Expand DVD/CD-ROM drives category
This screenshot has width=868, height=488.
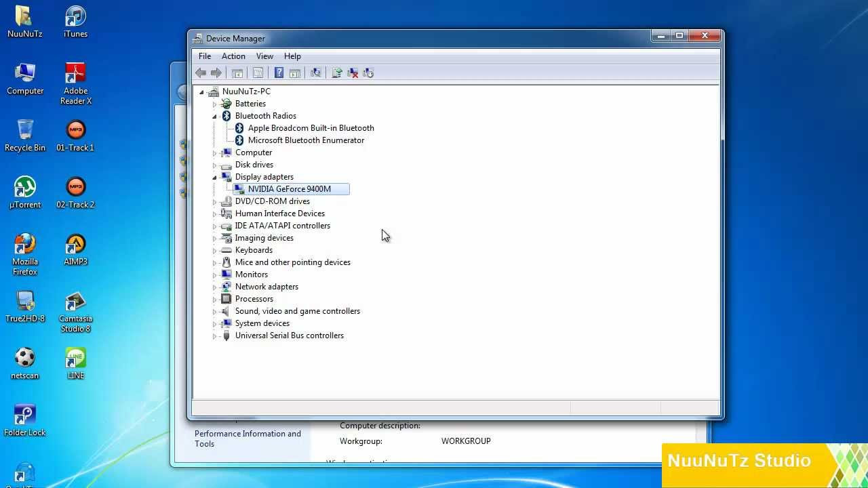point(214,201)
